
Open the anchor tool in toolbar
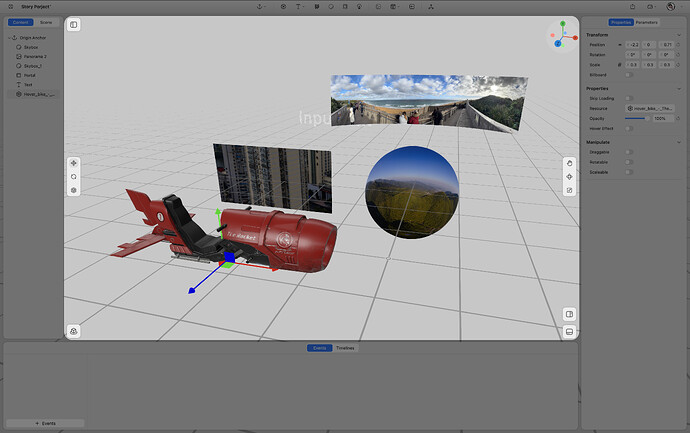point(261,6)
